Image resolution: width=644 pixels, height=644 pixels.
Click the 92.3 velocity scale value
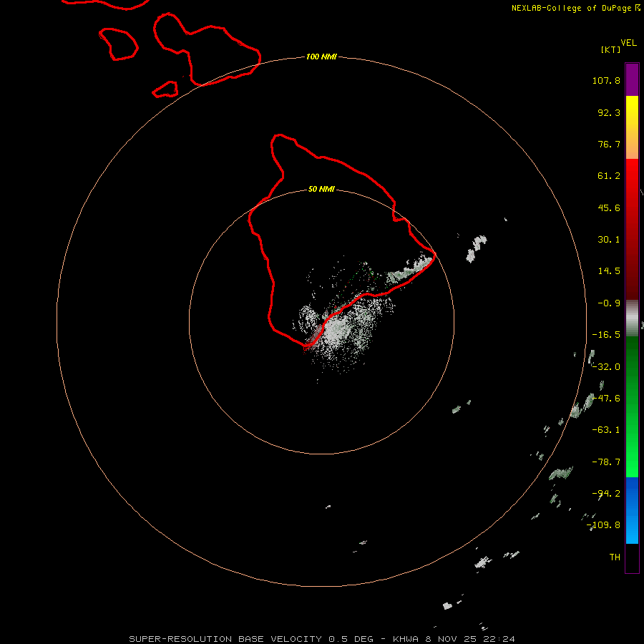[609, 112]
